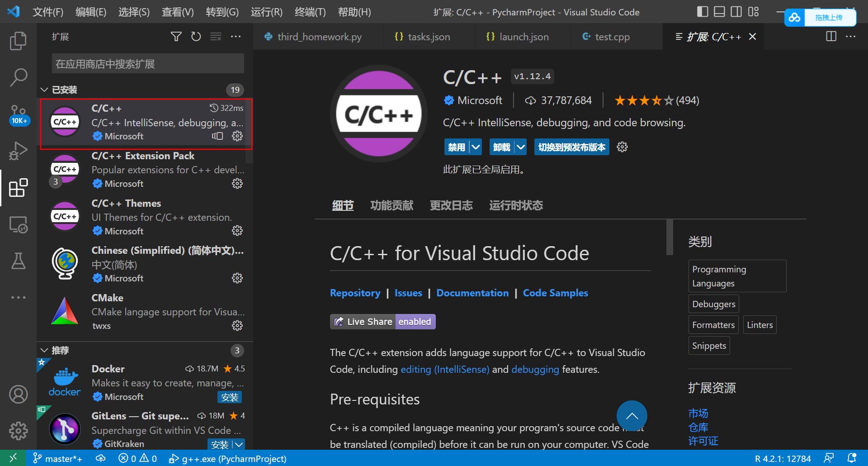The image size is (868, 466).
Task: Switch to tasks.json tab
Action: pos(429,37)
